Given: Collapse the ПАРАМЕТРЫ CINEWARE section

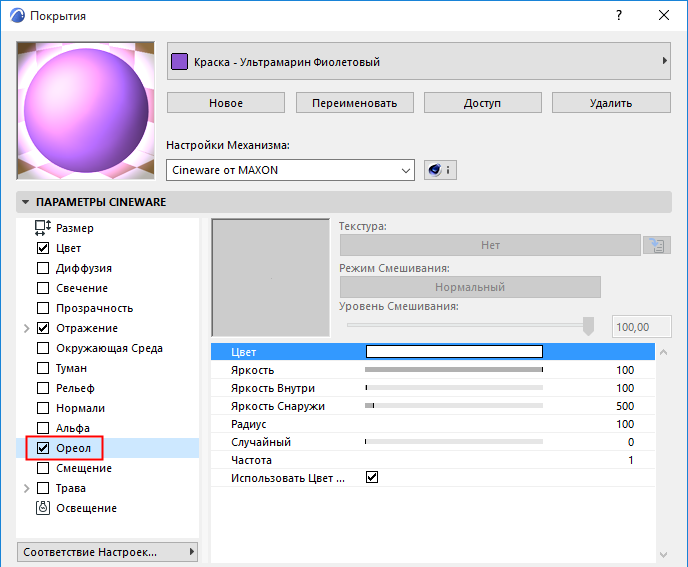Looking at the screenshot, I should [x=25, y=202].
